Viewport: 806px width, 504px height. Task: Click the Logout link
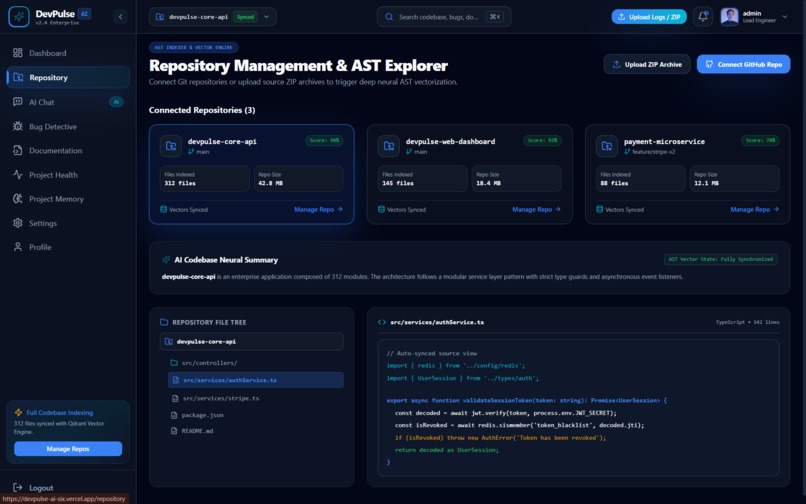click(x=41, y=488)
